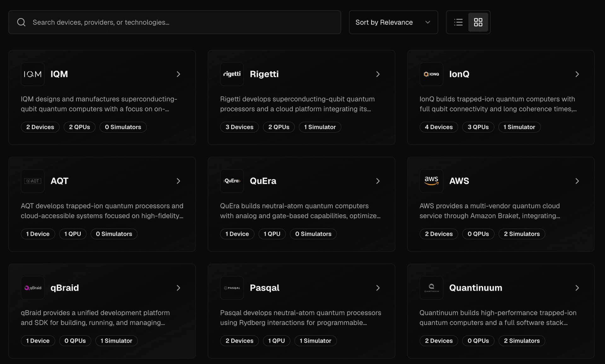The width and height of the screenshot is (605, 364).
Task: Expand the Quantinuum card chevron
Action: pyautogui.click(x=577, y=288)
